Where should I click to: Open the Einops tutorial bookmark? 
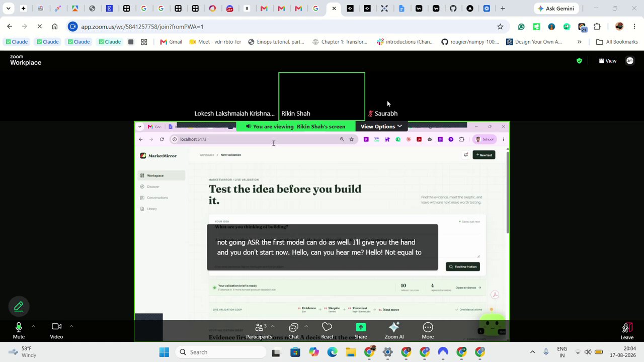point(276,42)
